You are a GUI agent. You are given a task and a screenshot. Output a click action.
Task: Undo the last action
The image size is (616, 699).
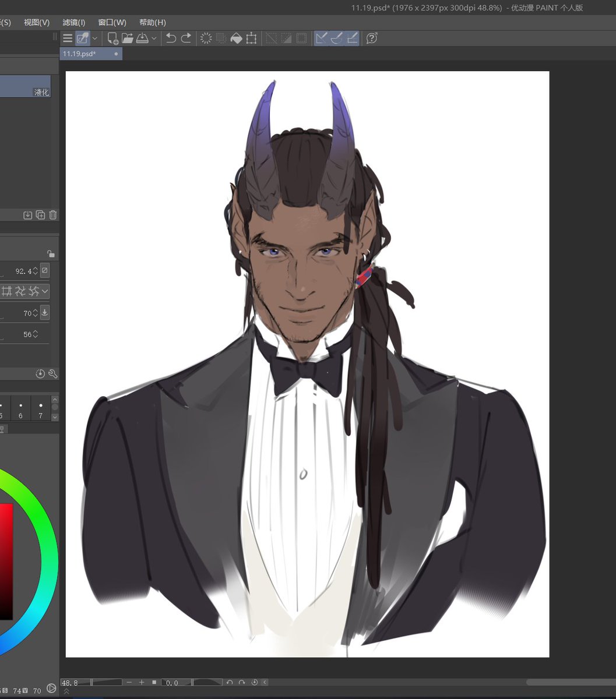coord(171,38)
